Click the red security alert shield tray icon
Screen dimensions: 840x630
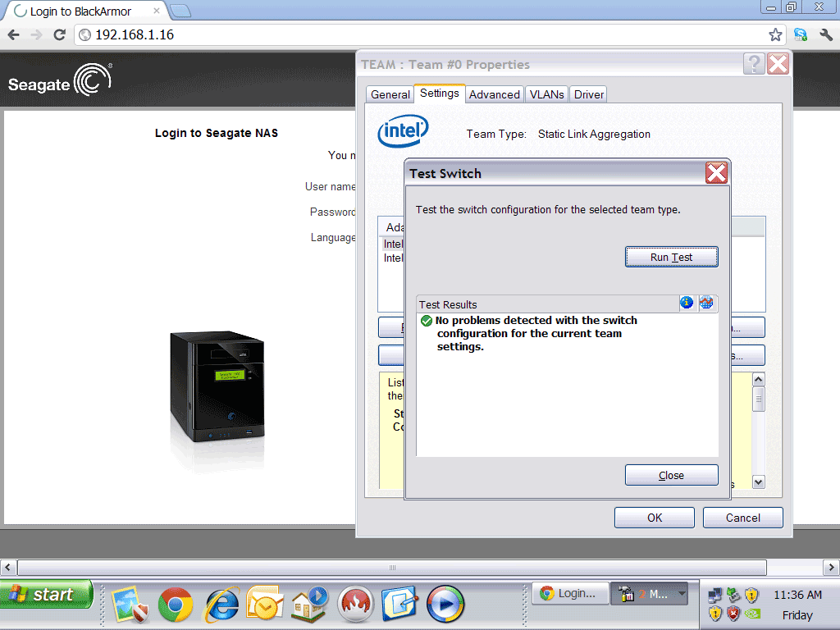pyautogui.click(x=733, y=613)
